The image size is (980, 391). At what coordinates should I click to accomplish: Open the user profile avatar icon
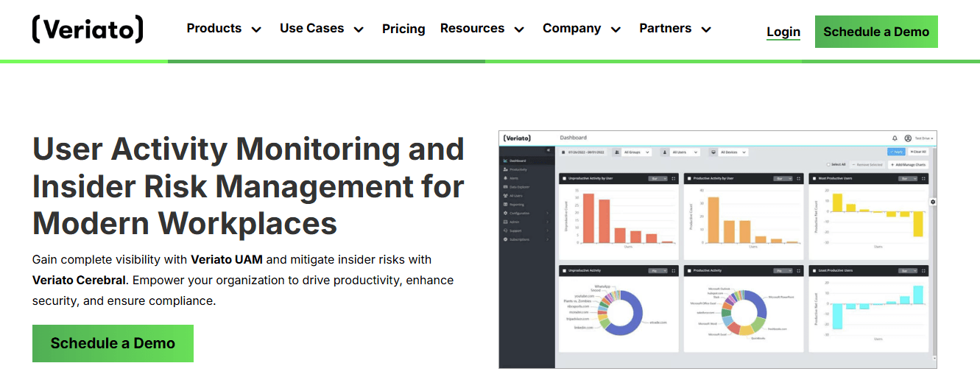pos(908,138)
